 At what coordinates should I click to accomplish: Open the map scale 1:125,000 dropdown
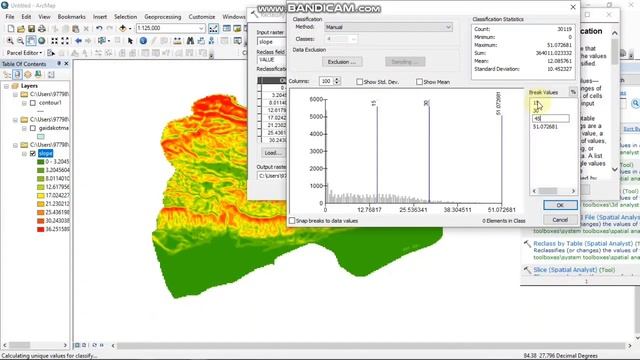tap(201, 29)
